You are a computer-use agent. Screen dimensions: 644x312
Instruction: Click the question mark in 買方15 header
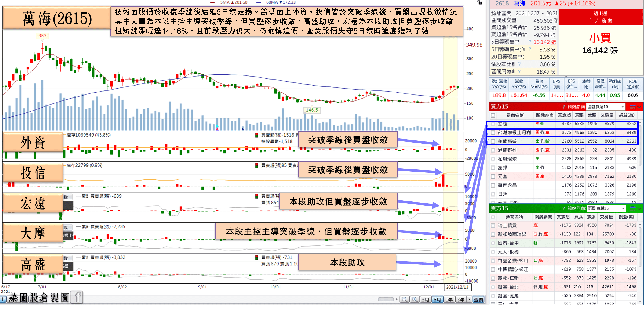point(563,107)
